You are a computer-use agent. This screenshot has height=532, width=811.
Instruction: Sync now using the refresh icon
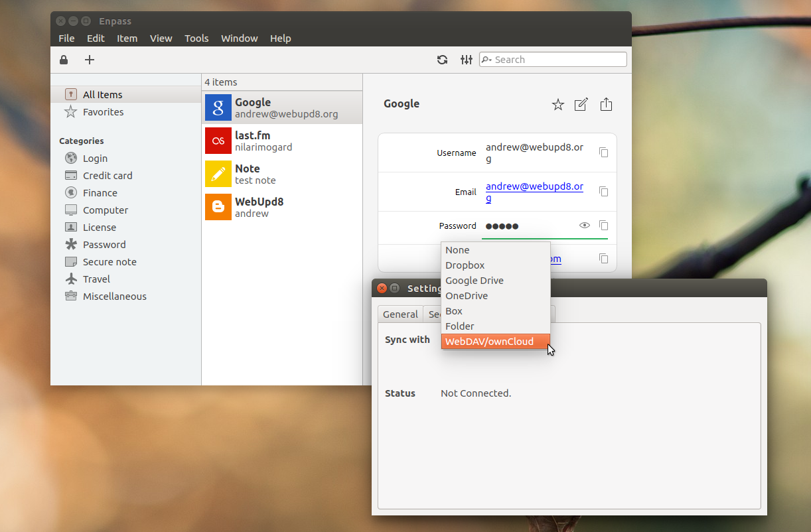tap(442, 60)
